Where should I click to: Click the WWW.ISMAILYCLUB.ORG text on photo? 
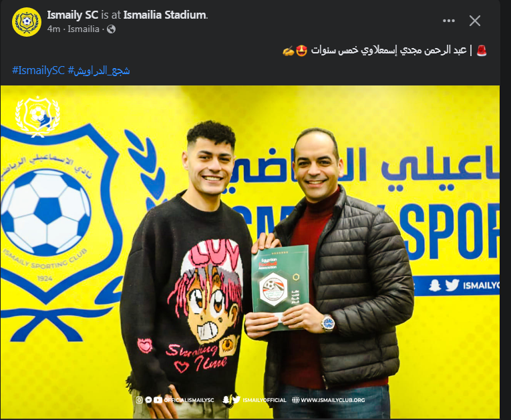tap(333, 400)
